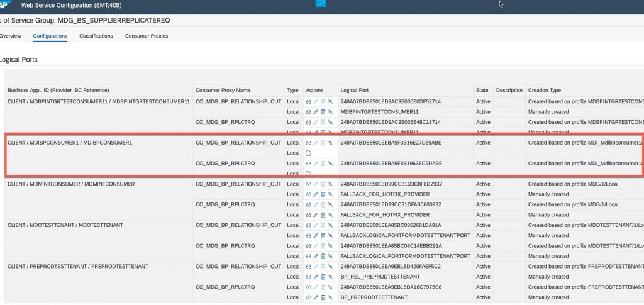The height and width of the screenshot is (305, 644).
Task: Display logical port 248A07BDB8501ED9AC9E030E0DF52714 via glasses icon
Action: click(x=308, y=101)
